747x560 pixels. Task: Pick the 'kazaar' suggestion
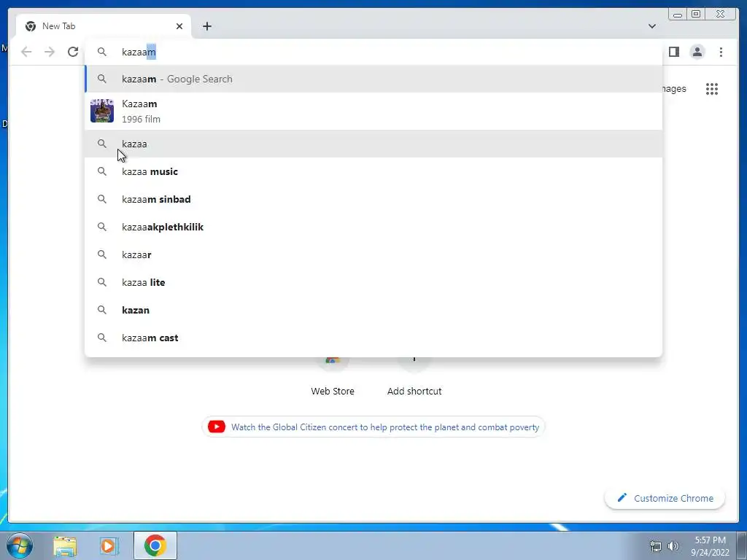373,254
